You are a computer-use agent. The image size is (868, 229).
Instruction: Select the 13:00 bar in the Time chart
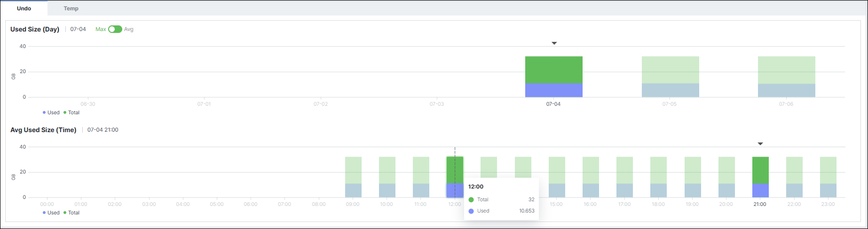pos(489,167)
